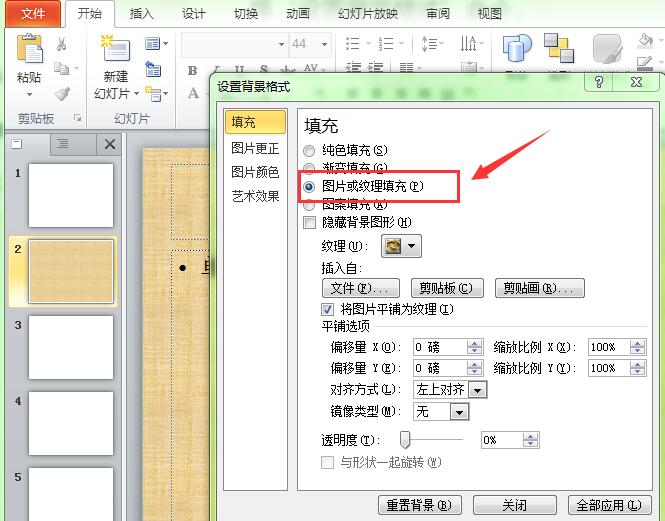Click the Quick Styles icon

[x=607, y=49]
